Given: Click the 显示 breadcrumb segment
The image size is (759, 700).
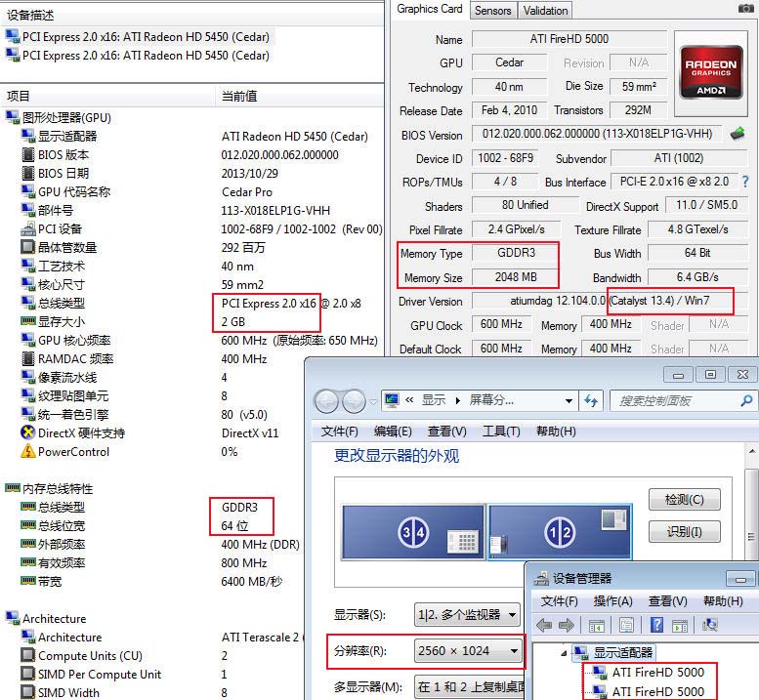Looking at the screenshot, I should click(434, 400).
